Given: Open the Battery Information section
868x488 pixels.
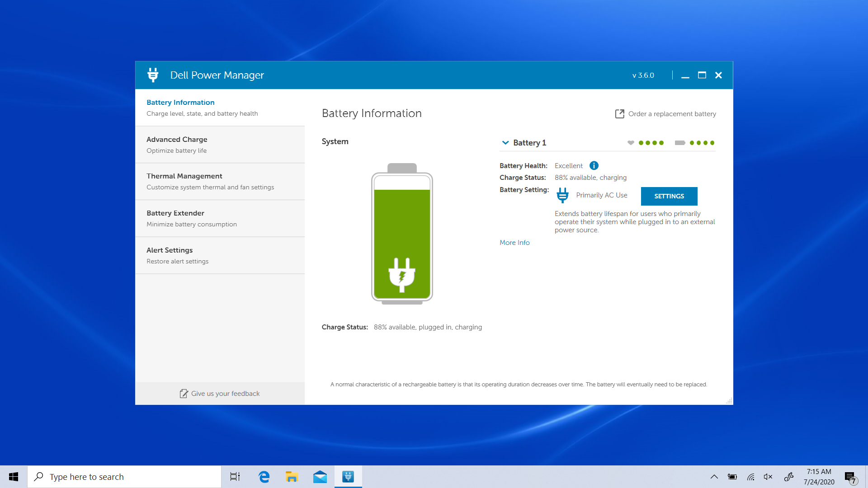Looking at the screenshot, I should 220,108.
